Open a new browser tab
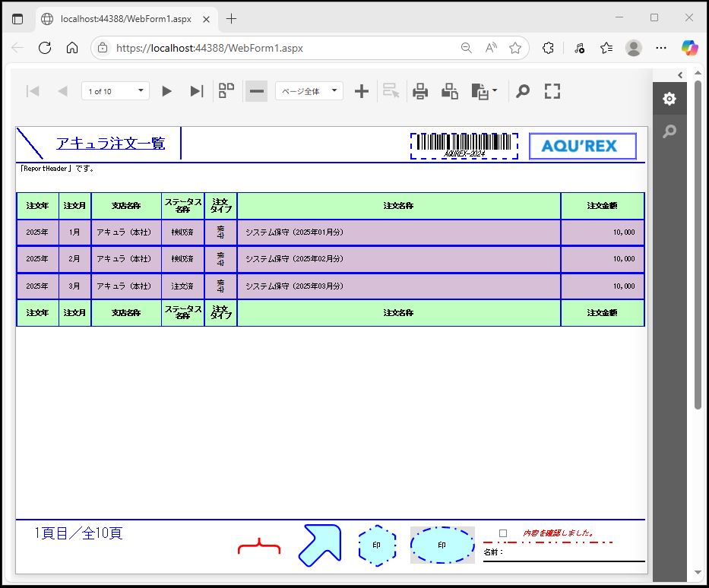The image size is (709, 588). [232, 18]
